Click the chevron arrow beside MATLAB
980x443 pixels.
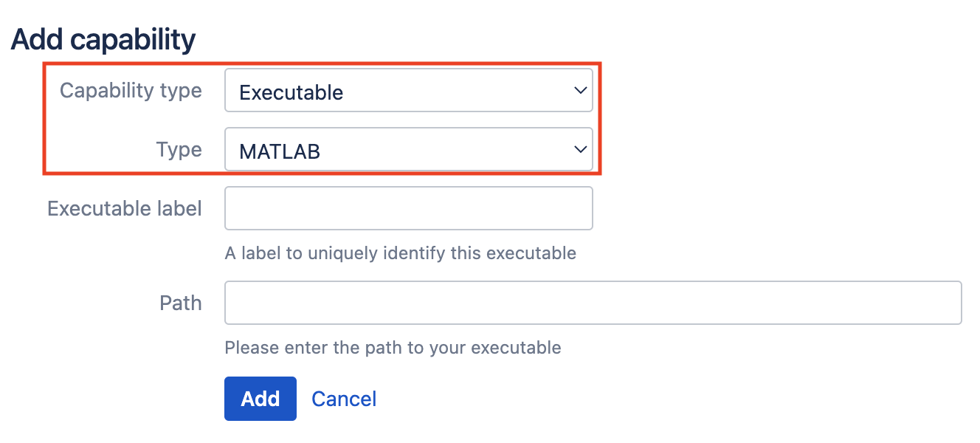click(579, 150)
